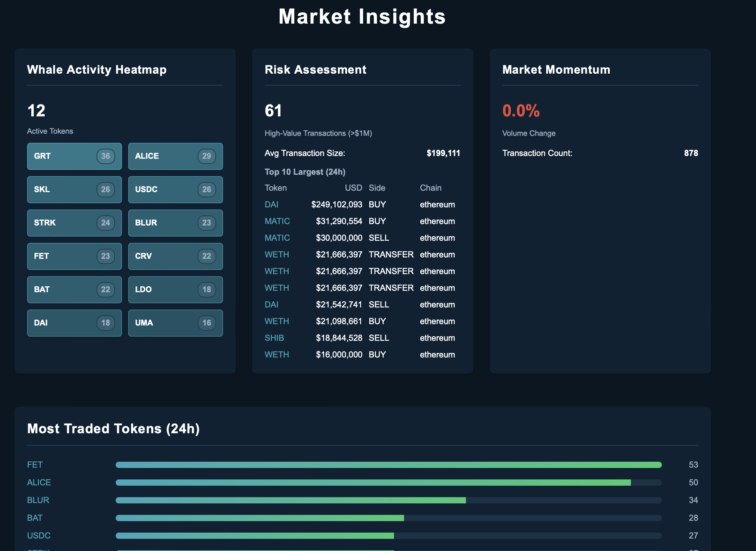756x551 pixels.
Task: Click the first WETH transfer link
Action: tap(277, 254)
